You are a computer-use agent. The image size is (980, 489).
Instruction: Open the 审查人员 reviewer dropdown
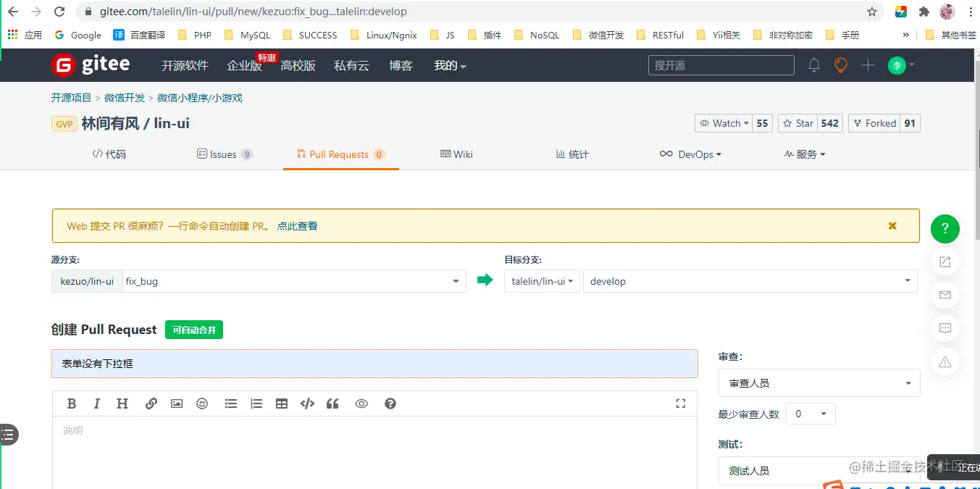[819, 383]
